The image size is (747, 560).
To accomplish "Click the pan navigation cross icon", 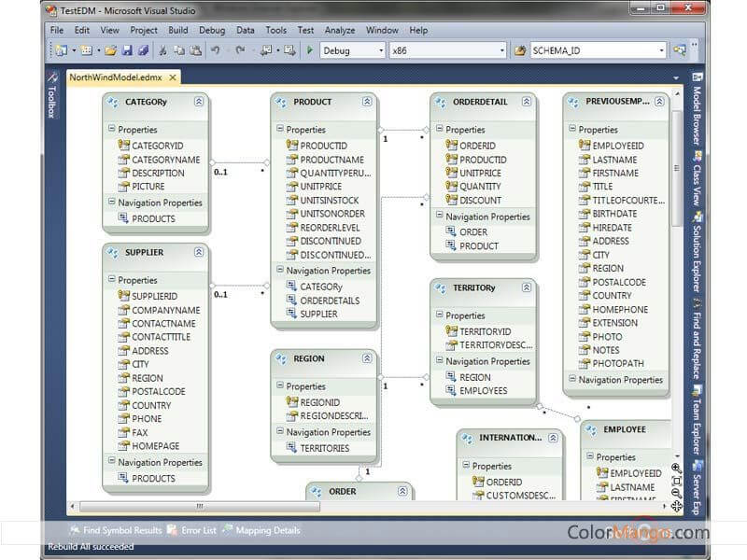I will tap(676, 506).
